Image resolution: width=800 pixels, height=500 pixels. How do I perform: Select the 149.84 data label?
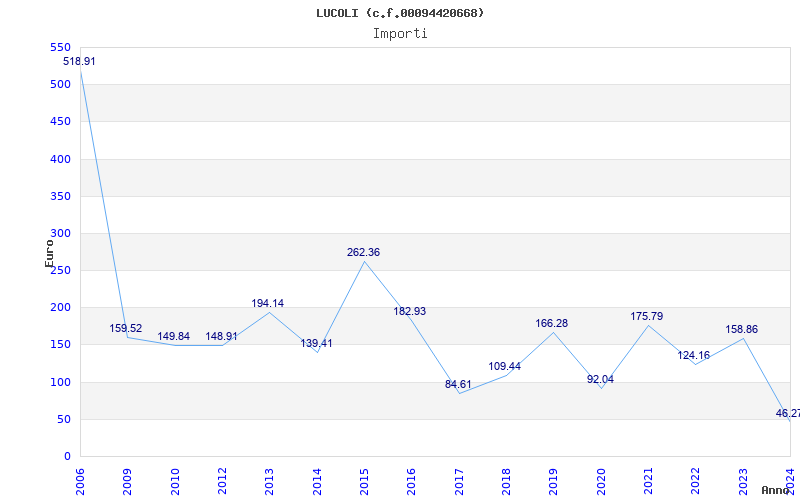(x=173, y=337)
